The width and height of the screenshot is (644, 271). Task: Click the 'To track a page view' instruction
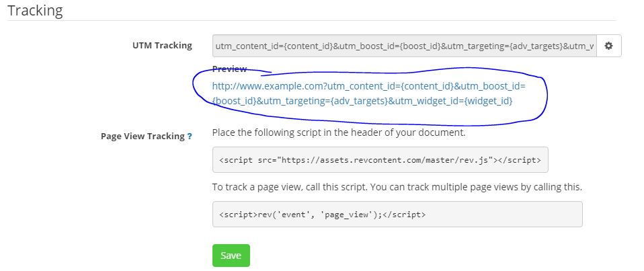397,187
